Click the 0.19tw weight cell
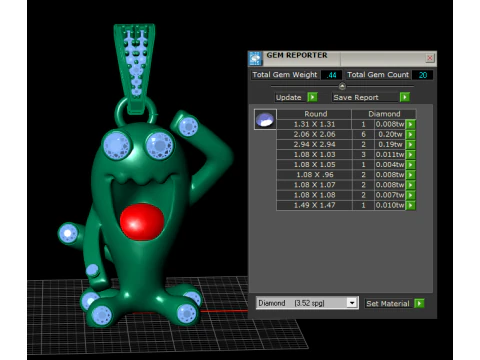Viewport: 480px width, 360px height. click(390, 145)
